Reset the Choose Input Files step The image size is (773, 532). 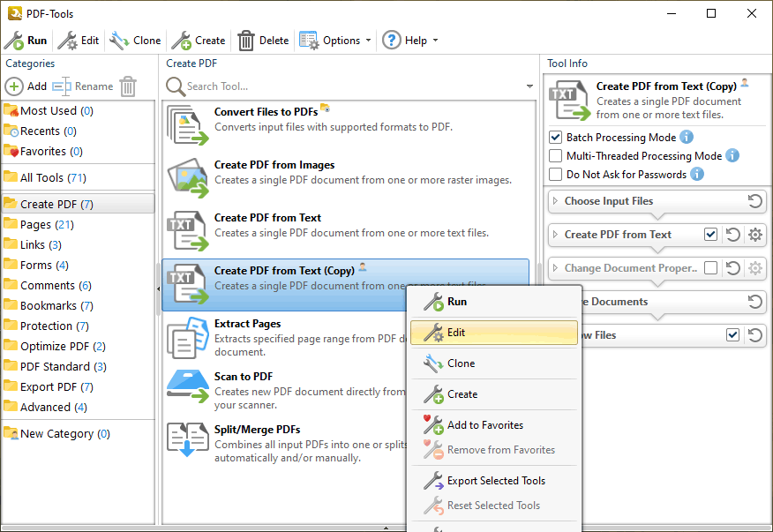click(754, 201)
